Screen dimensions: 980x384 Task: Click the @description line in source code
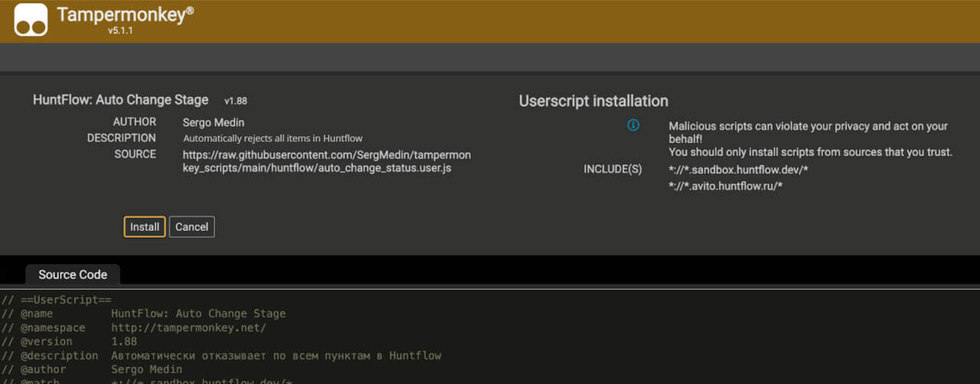pos(221,356)
